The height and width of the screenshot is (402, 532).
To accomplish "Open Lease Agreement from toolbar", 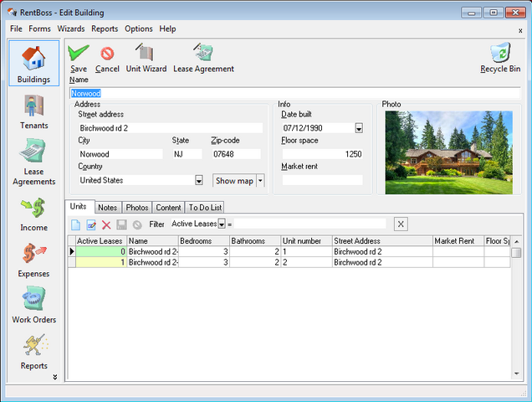I will pos(203,54).
